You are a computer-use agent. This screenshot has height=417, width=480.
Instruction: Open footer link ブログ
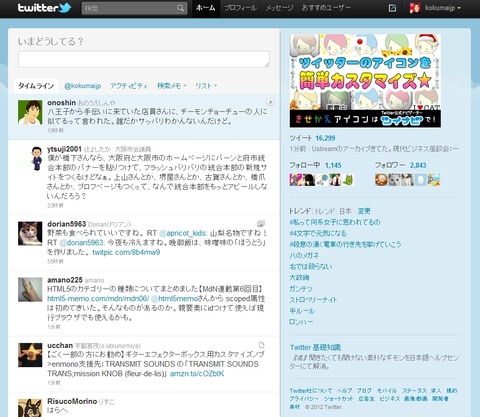click(364, 390)
